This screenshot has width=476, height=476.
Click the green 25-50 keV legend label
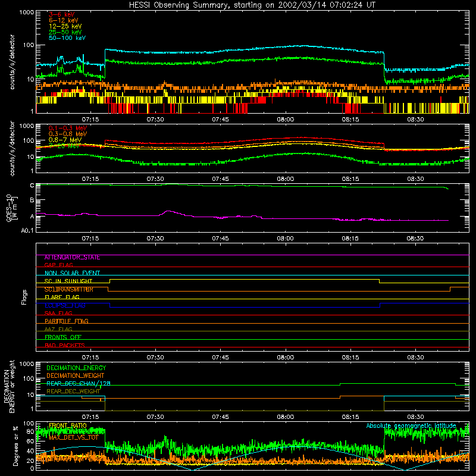point(65,32)
